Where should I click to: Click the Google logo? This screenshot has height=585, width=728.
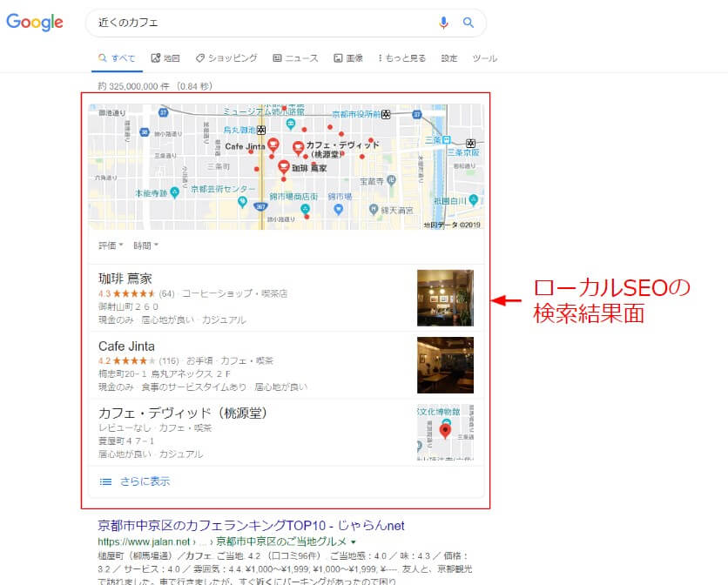click(34, 22)
